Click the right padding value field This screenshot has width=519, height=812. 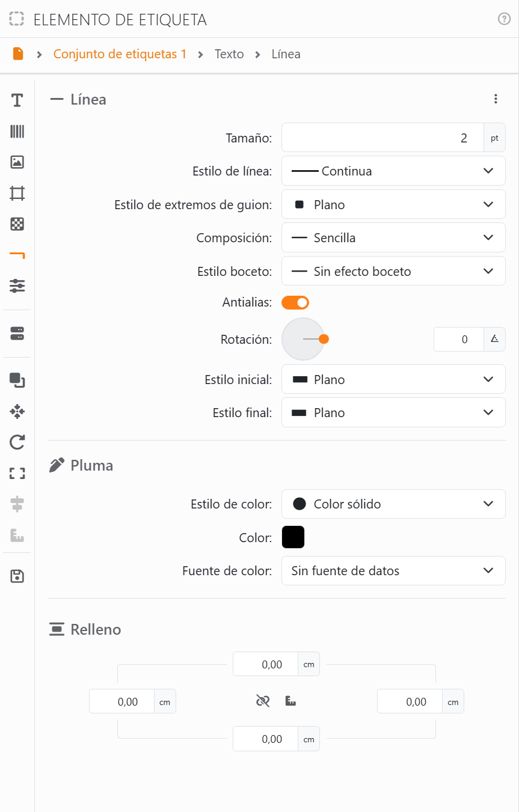coord(410,701)
